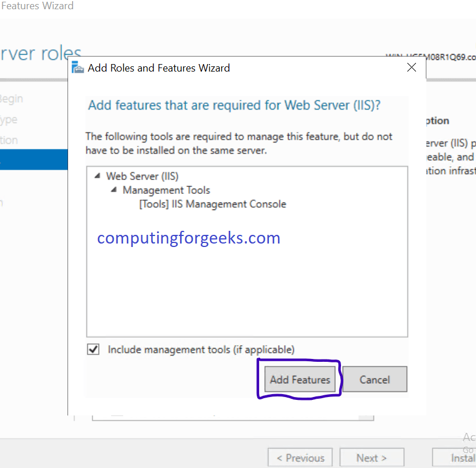Uncheck Include management tools checkbox
The width and height of the screenshot is (476, 468).
click(93, 350)
